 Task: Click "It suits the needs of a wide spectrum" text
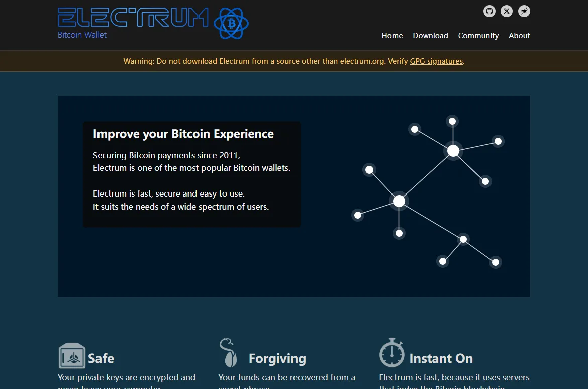click(x=181, y=207)
